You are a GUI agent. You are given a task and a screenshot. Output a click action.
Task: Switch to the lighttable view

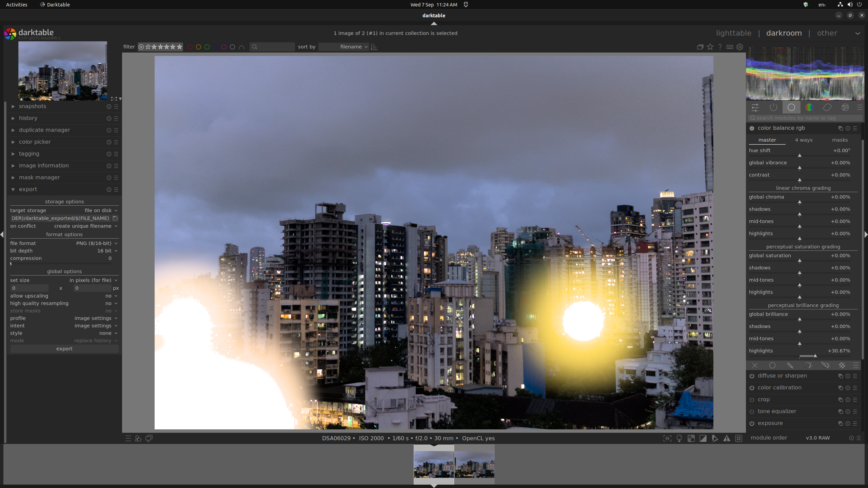click(x=733, y=33)
